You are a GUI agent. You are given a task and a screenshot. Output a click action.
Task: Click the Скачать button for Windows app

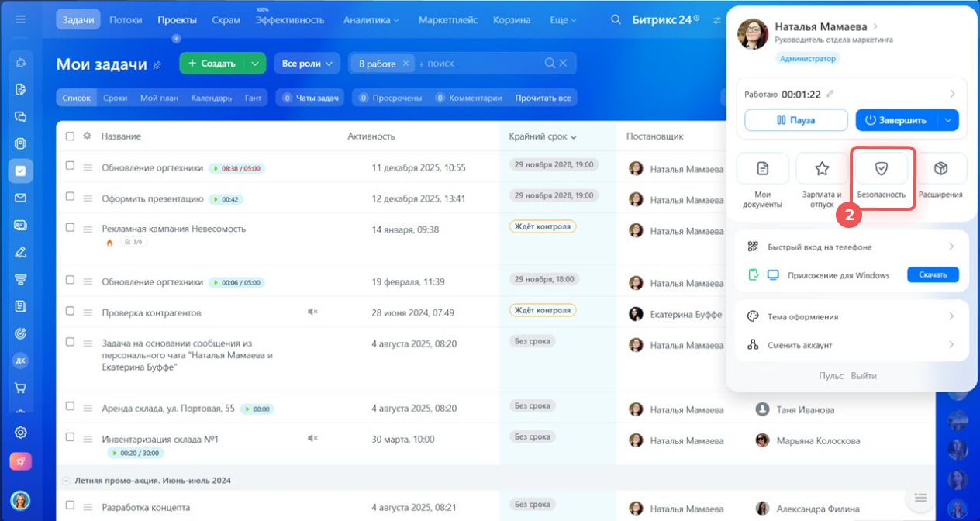pyautogui.click(x=933, y=275)
